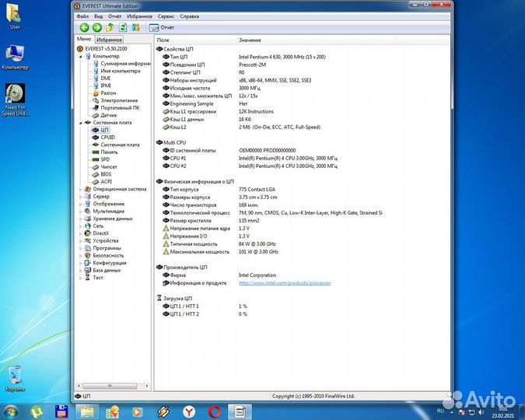Open the ACPI tree item
This screenshot has height=420, width=525.
[x=106, y=181]
